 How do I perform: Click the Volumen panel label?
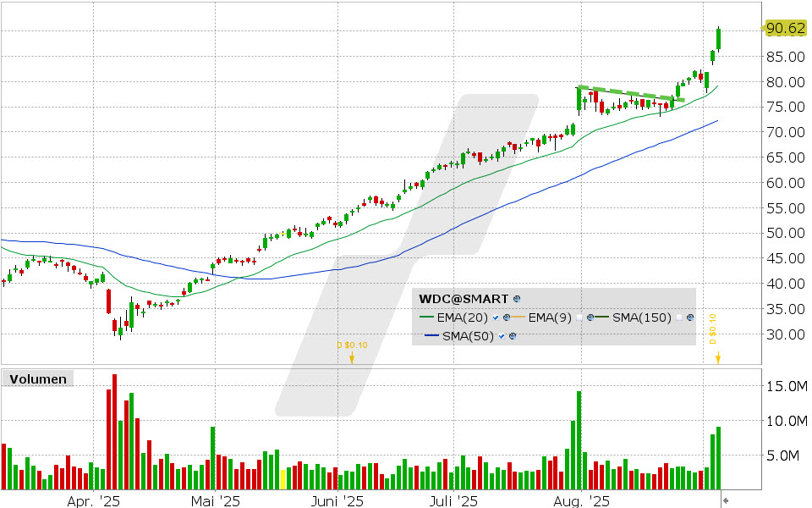(x=38, y=379)
